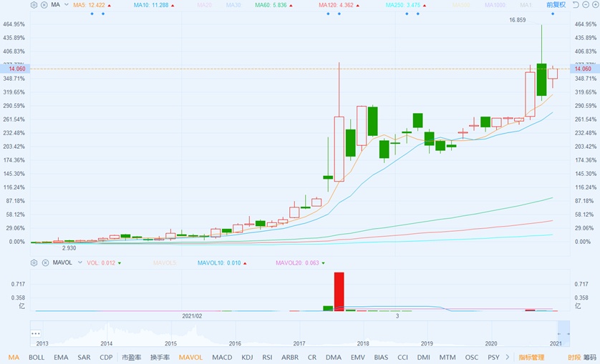Switch to the RSI indicator tab

point(267,357)
